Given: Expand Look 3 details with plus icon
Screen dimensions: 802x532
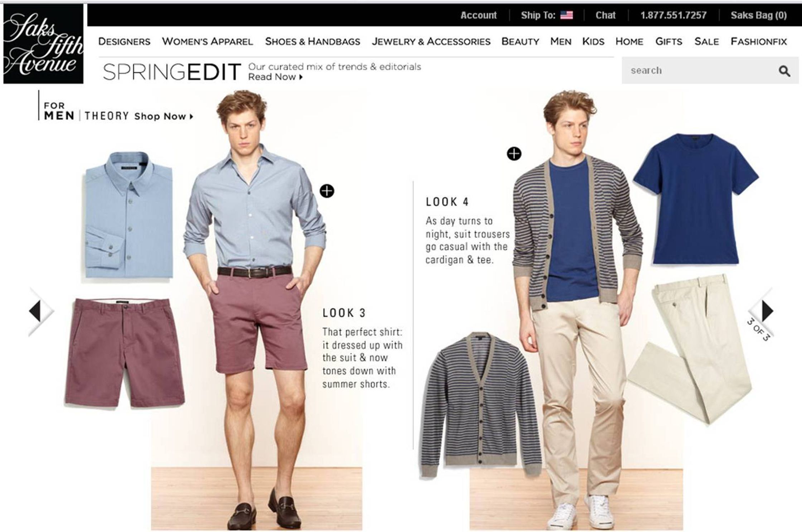Looking at the screenshot, I should pyautogui.click(x=327, y=191).
